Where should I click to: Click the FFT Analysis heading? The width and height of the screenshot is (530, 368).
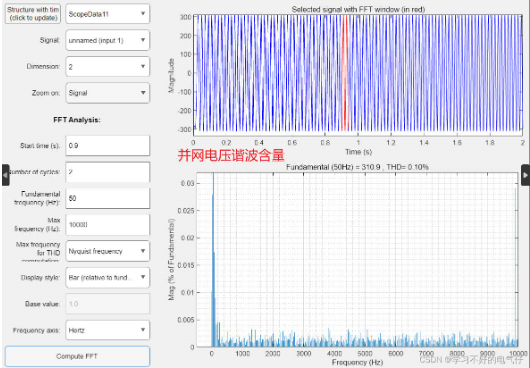pos(77,120)
